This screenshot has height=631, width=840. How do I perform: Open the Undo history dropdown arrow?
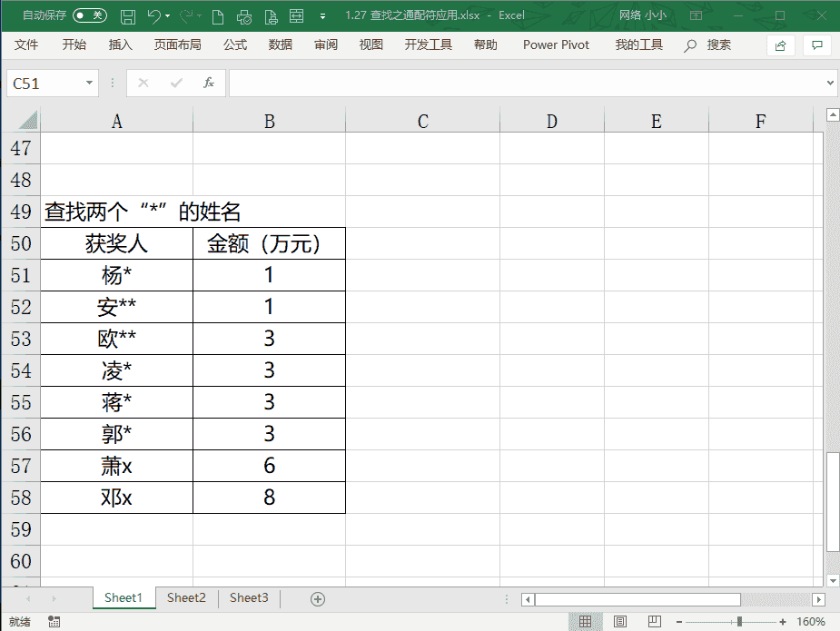pos(168,16)
